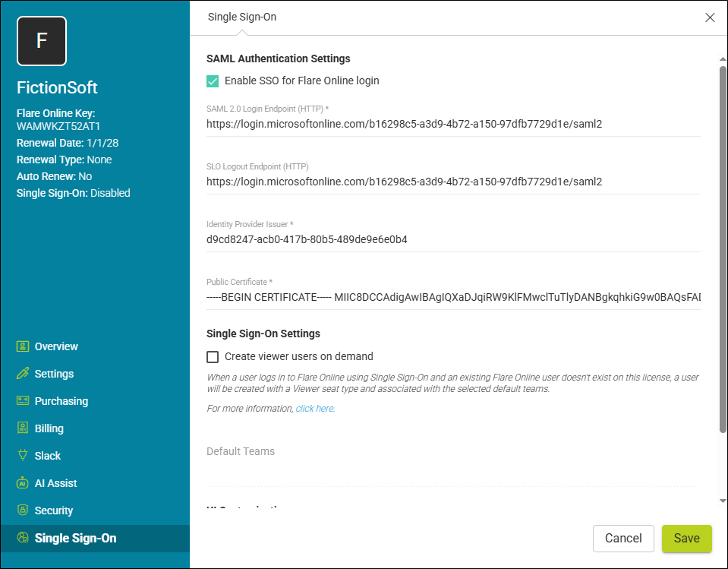Click the scrollbar down arrow

(x=723, y=501)
